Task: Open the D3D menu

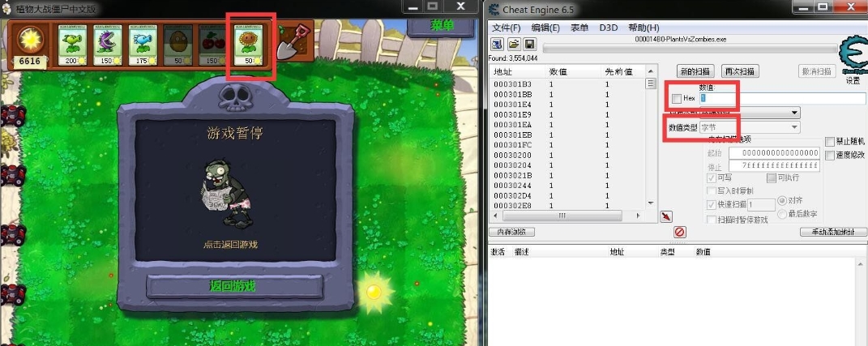Action: coord(609,28)
